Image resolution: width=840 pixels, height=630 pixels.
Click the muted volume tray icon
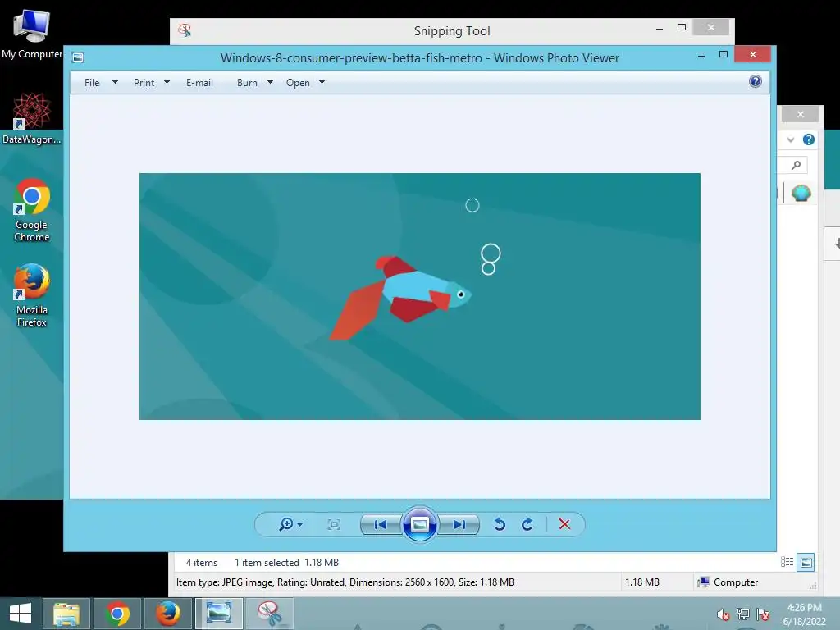click(724, 614)
